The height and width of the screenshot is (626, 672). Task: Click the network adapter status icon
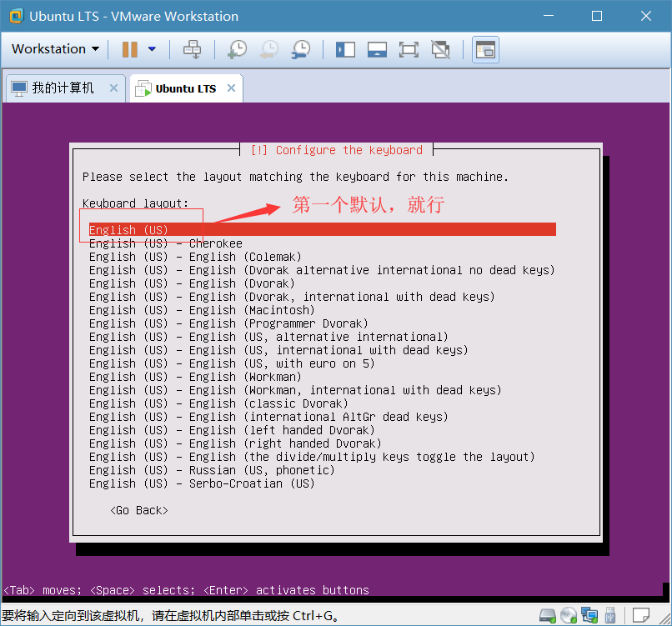589,615
